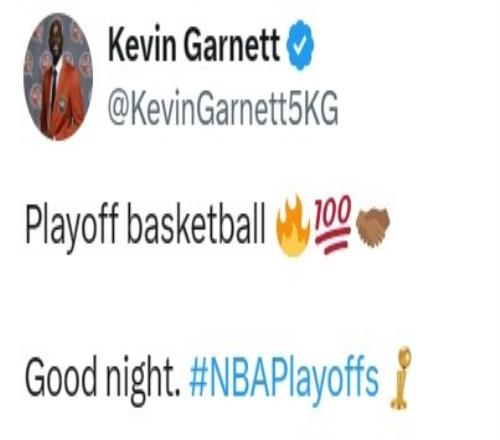The height and width of the screenshot is (440, 500).
Task: Click the blue verified checkmark badge
Action: coord(300,45)
